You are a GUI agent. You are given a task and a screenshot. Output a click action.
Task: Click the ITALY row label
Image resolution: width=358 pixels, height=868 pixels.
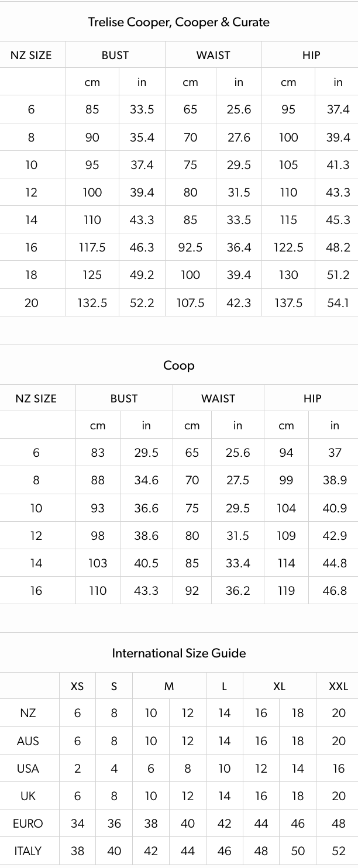pos(28,851)
